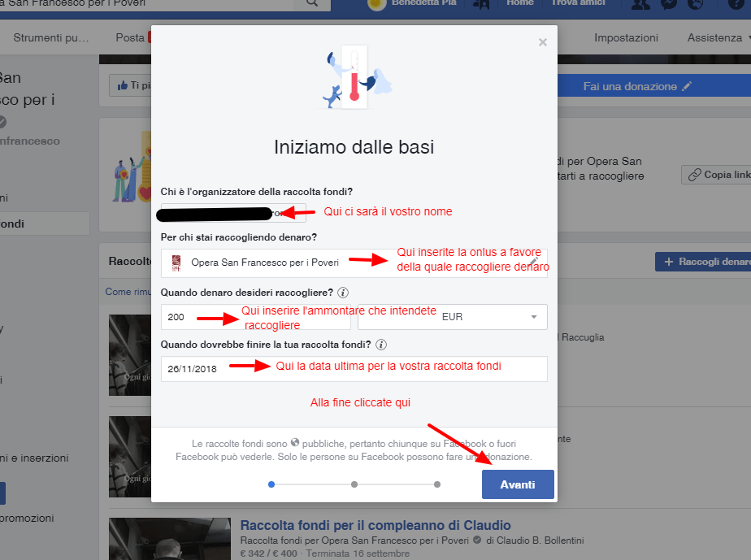
Task: Click the end date field showing 26/11/2018
Action: click(x=354, y=369)
